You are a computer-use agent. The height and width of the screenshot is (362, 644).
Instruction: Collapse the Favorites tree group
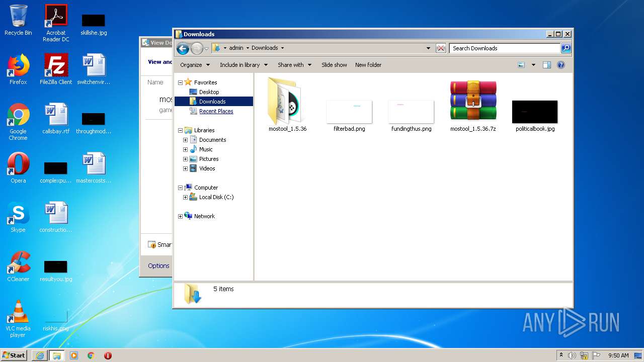click(180, 82)
